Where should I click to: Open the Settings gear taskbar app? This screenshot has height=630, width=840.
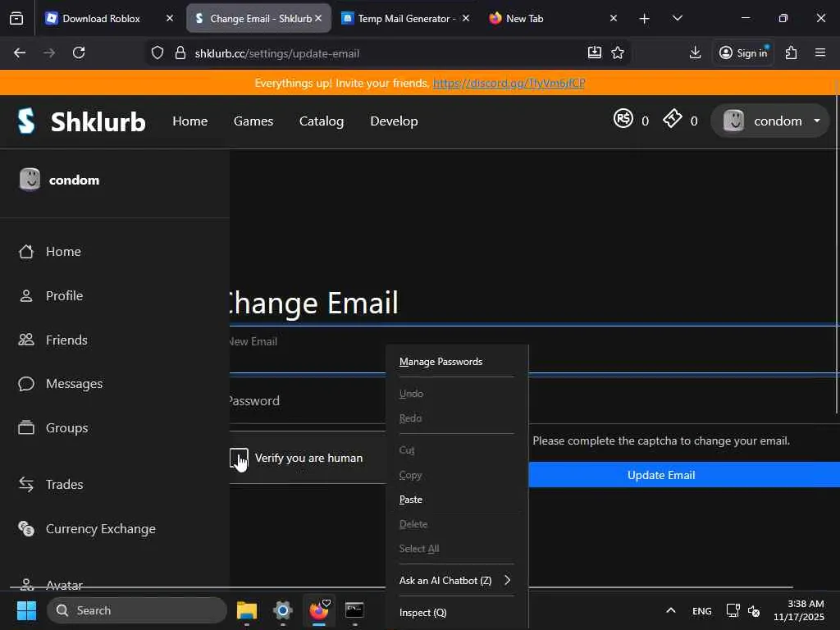(x=282, y=610)
